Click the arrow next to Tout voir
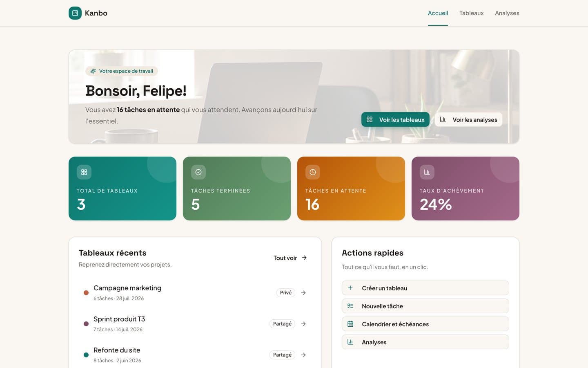The width and height of the screenshot is (588, 368). (304, 258)
